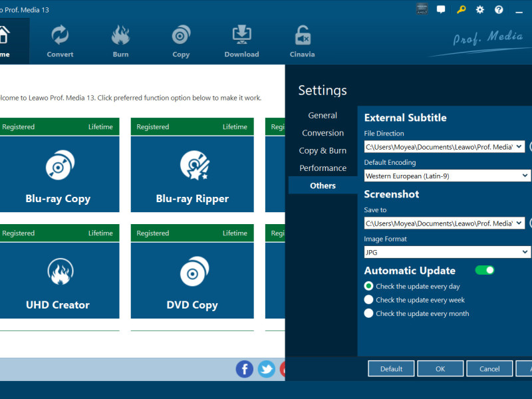Switch to Copy & Burn settings tab
Viewport: 532px width, 399px height.
point(323,151)
